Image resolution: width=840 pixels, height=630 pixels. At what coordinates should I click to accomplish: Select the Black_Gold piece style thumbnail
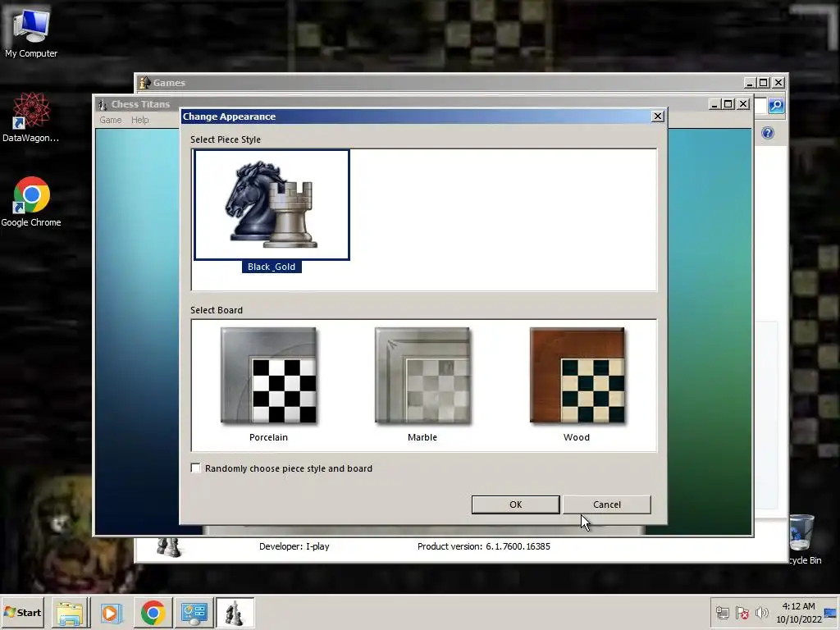(272, 204)
